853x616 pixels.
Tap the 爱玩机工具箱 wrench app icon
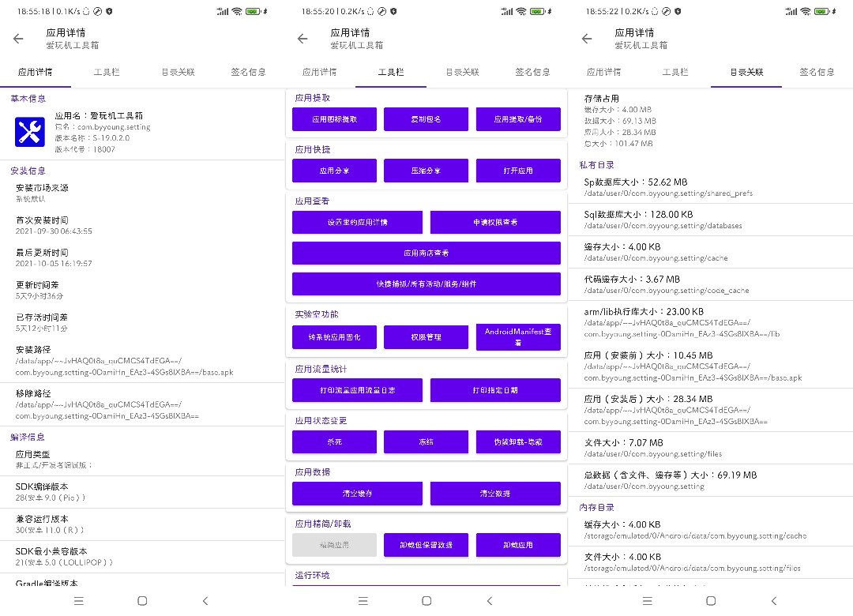[30, 132]
